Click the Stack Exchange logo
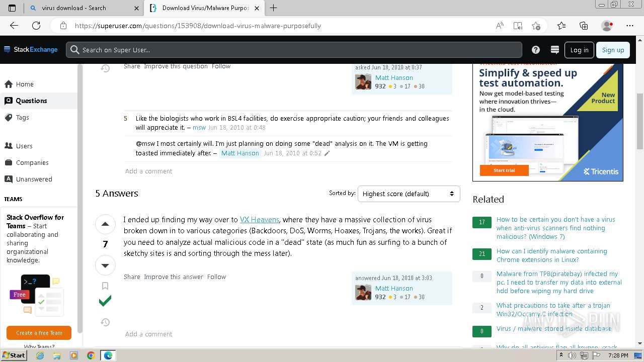Viewport: 644px width, 362px height. pos(31,50)
